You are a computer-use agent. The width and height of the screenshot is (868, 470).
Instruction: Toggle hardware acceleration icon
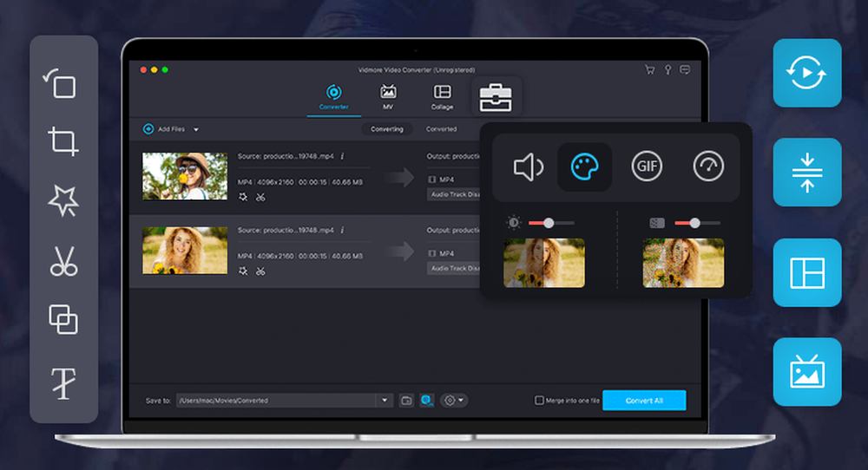coord(427,401)
